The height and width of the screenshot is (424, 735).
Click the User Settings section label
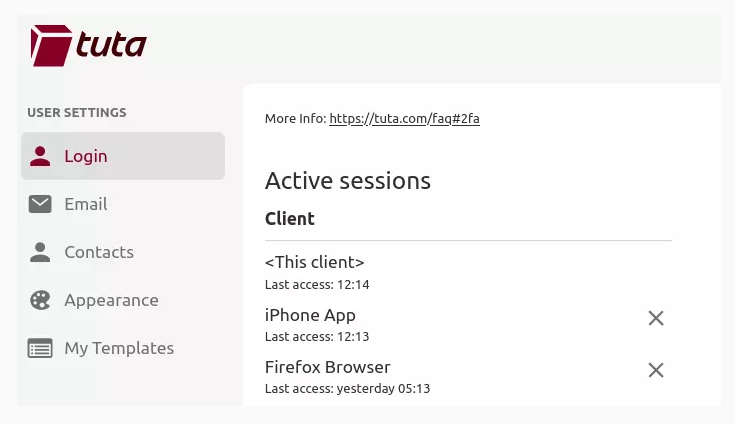click(x=77, y=113)
